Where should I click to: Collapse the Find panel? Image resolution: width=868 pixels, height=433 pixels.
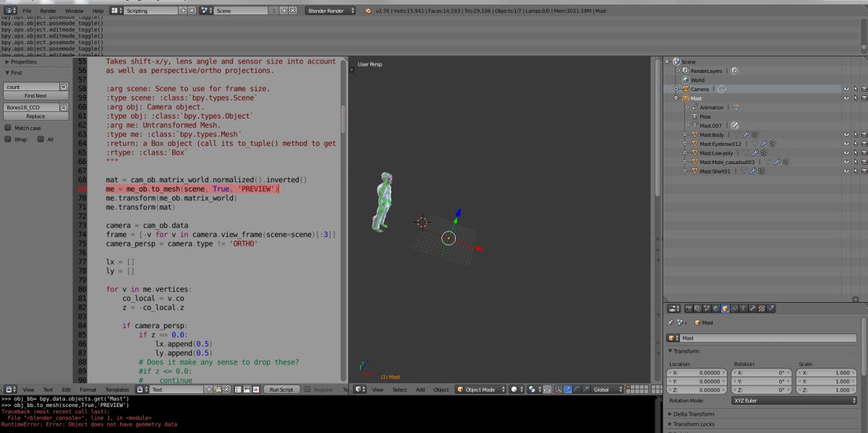coord(8,72)
